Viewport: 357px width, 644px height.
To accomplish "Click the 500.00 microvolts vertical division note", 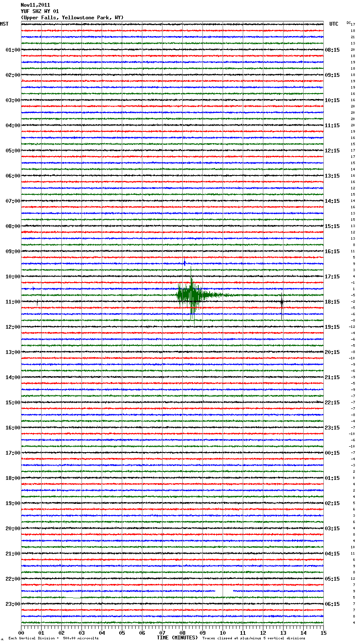I will (54, 638).
